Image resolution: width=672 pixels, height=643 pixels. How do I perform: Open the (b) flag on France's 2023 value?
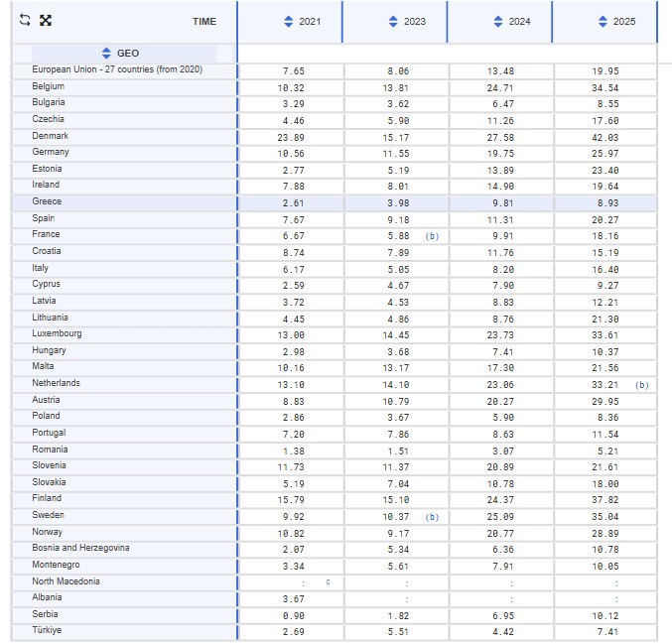click(432, 236)
